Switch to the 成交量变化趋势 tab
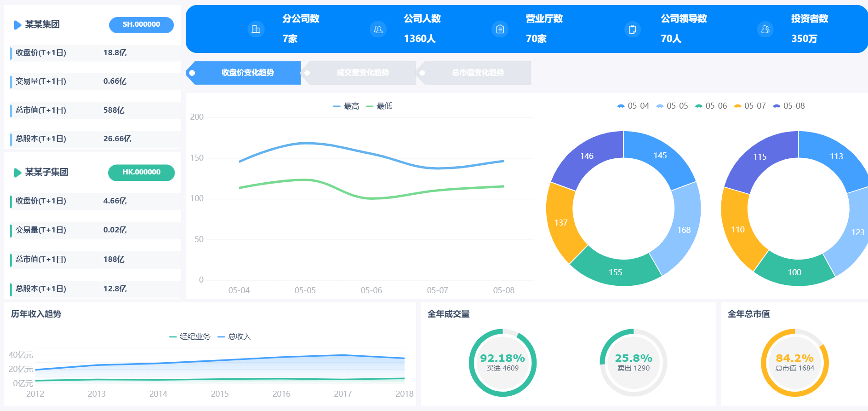 [359, 73]
